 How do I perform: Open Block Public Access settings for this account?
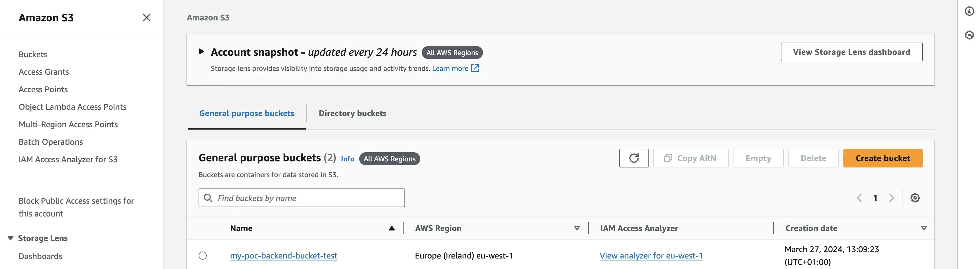pyautogui.click(x=76, y=207)
